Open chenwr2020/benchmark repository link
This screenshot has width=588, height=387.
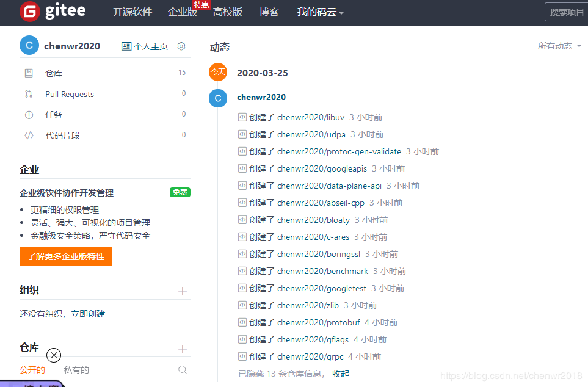click(323, 271)
